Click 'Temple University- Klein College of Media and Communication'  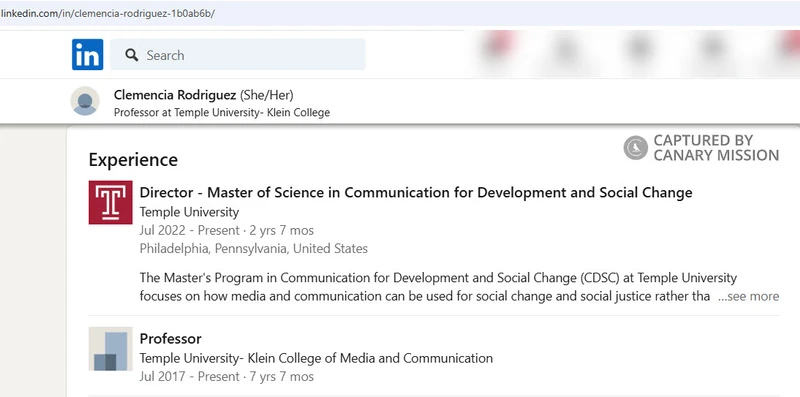click(x=316, y=358)
